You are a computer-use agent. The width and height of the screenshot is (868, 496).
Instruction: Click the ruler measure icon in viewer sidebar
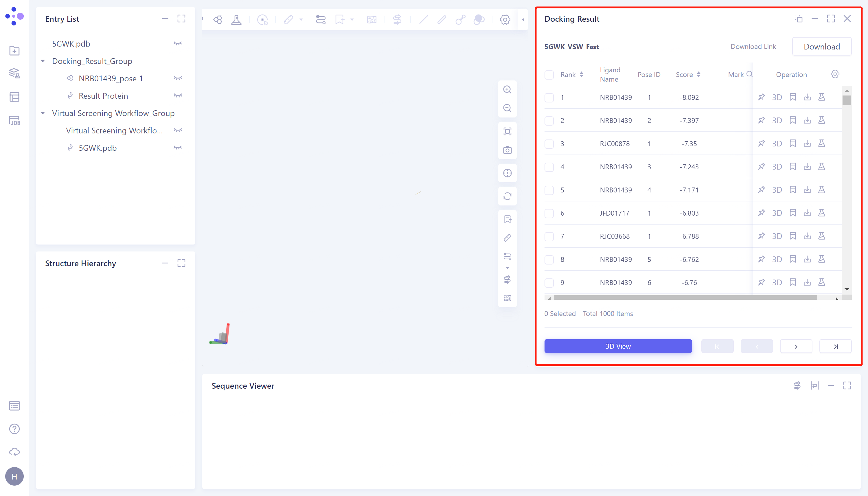(507, 238)
